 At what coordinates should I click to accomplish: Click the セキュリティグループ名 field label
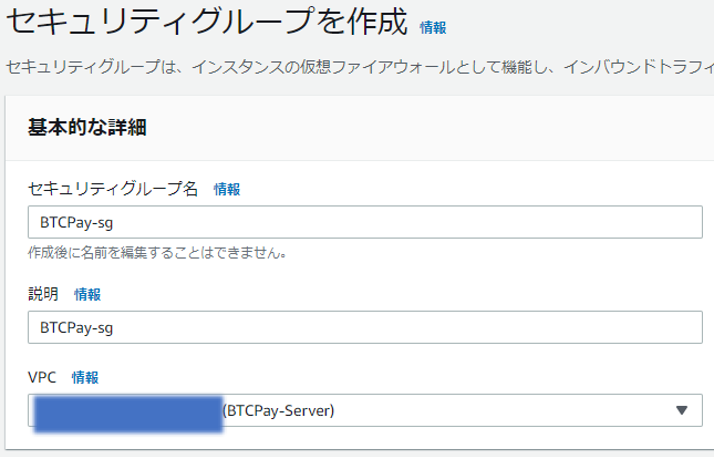(113, 188)
